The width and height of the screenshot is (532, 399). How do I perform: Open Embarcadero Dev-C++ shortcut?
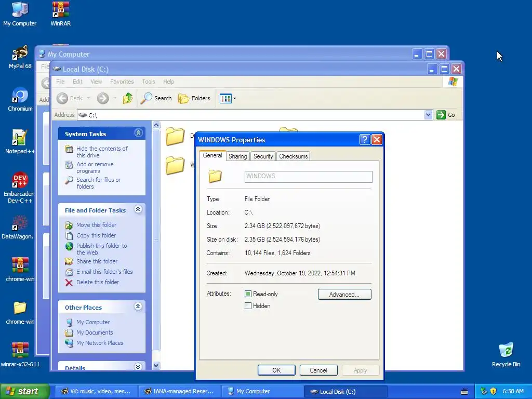pyautogui.click(x=20, y=187)
